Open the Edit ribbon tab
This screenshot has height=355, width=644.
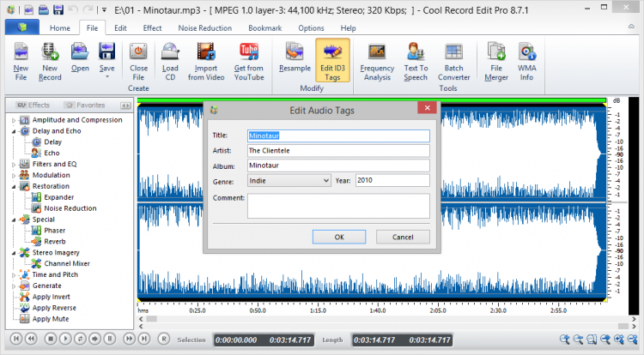coord(120,28)
